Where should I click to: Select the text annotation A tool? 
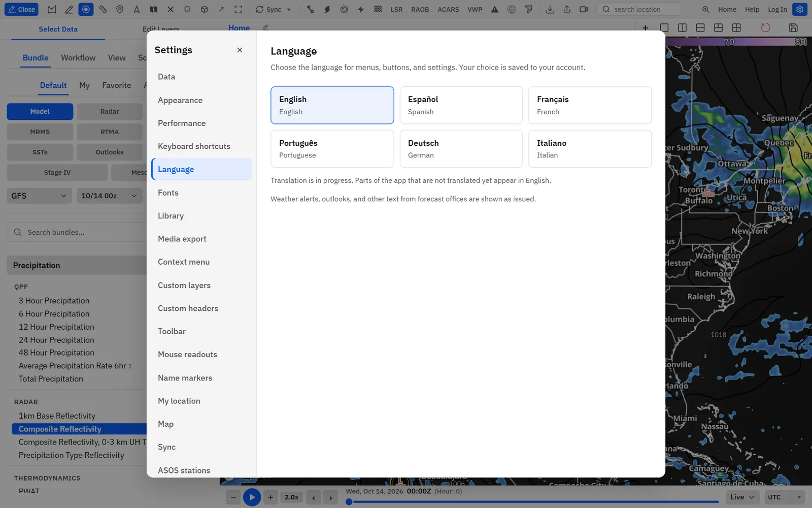tap(137, 9)
